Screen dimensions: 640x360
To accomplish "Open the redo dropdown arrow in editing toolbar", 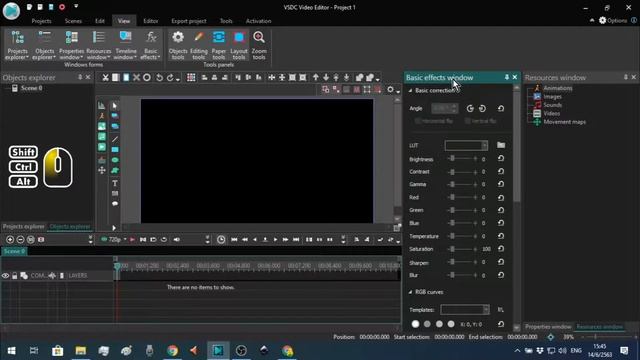I will click(x=178, y=79).
